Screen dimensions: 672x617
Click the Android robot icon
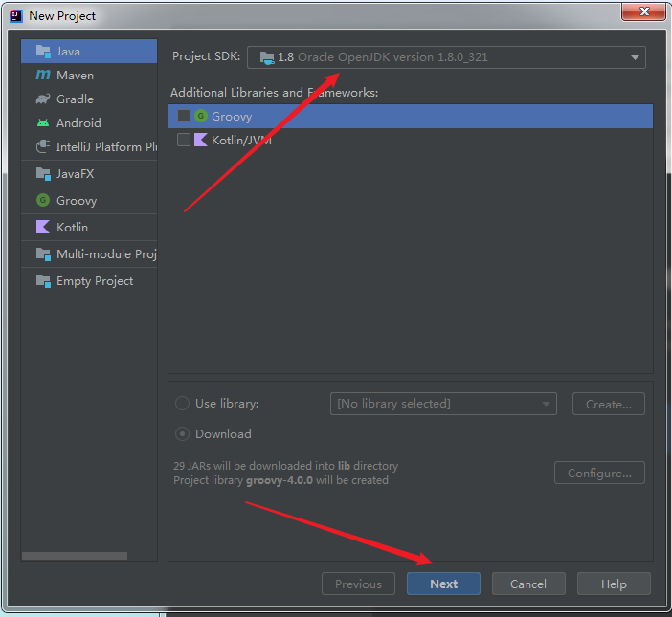[43, 122]
